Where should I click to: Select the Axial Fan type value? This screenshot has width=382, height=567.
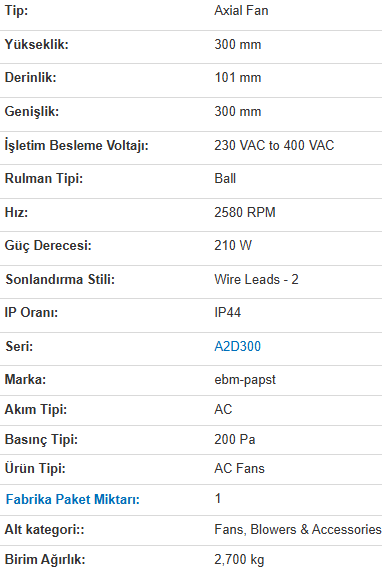(x=241, y=10)
